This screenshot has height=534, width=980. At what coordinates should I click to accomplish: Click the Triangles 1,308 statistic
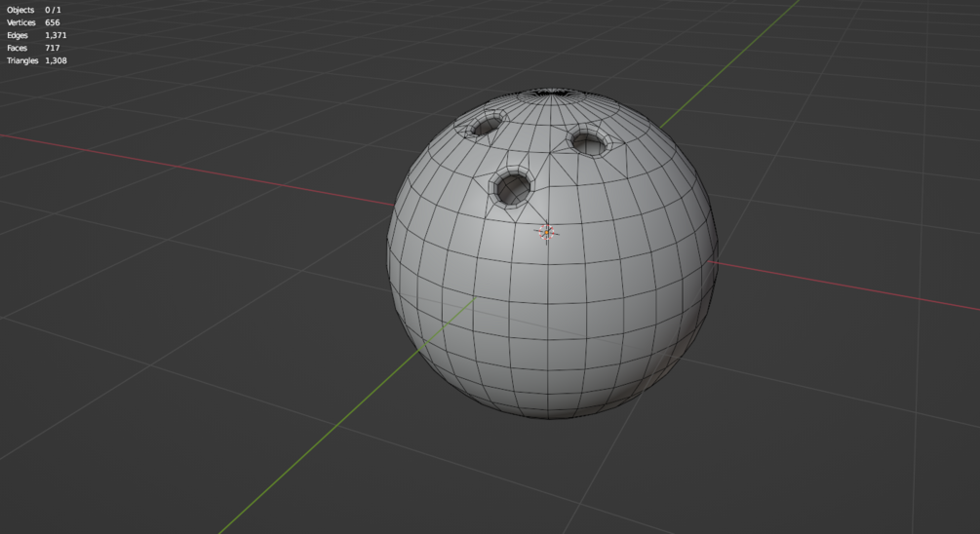[37, 60]
